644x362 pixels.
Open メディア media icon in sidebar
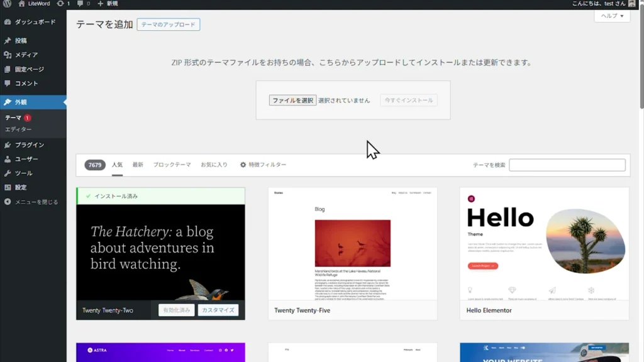8,55
